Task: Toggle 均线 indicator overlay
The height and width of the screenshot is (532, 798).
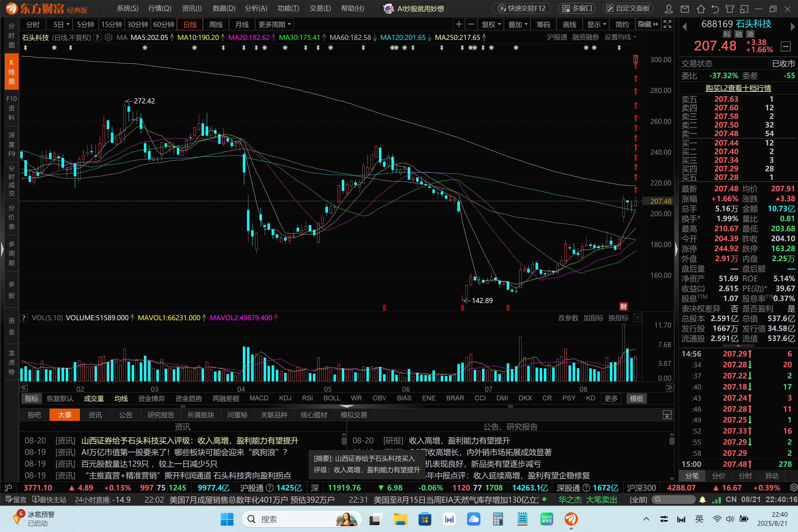Action: pos(121,399)
